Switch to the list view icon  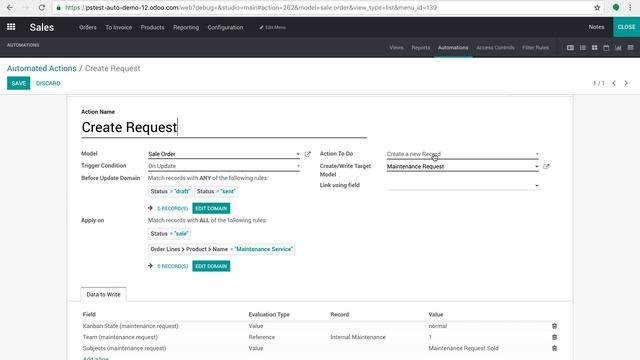(x=582, y=48)
